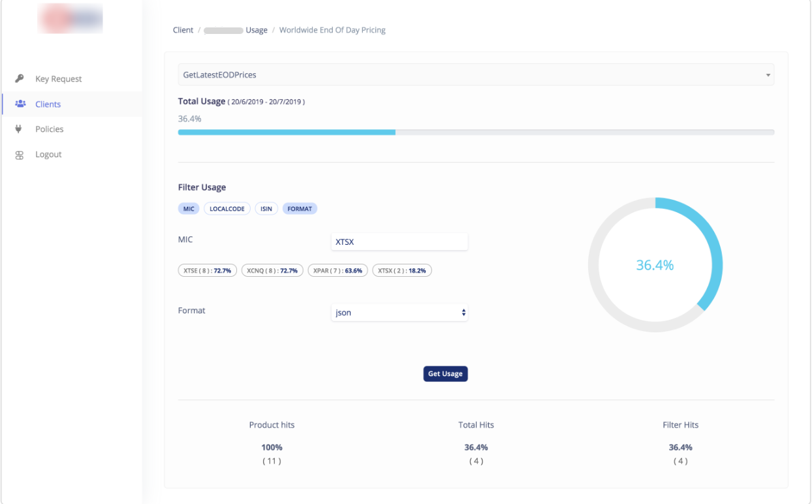The image size is (812, 504).
Task: Click the Client breadcrumb link
Action: (183, 30)
